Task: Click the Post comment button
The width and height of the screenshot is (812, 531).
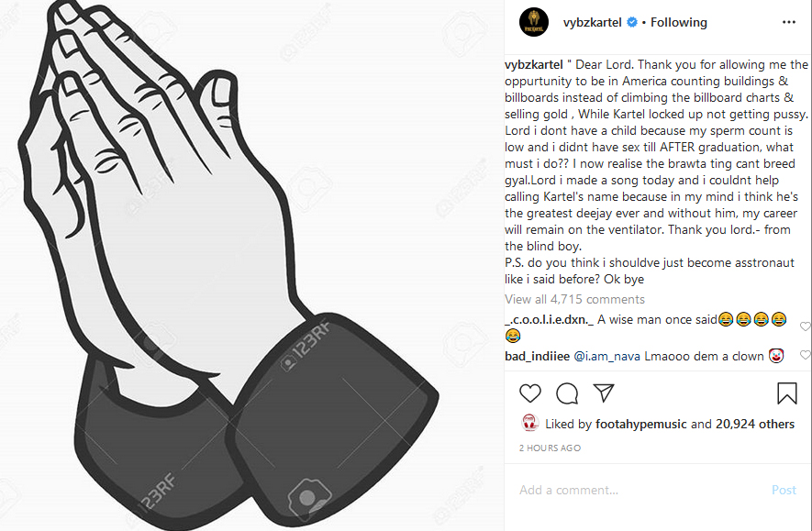Action: click(784, 490)
